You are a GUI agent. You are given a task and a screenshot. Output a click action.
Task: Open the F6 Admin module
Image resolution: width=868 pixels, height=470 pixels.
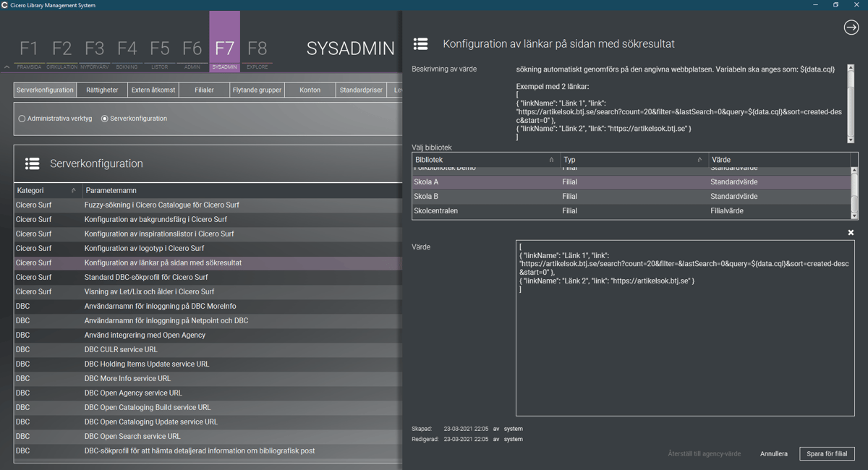[x=192, y=54]
